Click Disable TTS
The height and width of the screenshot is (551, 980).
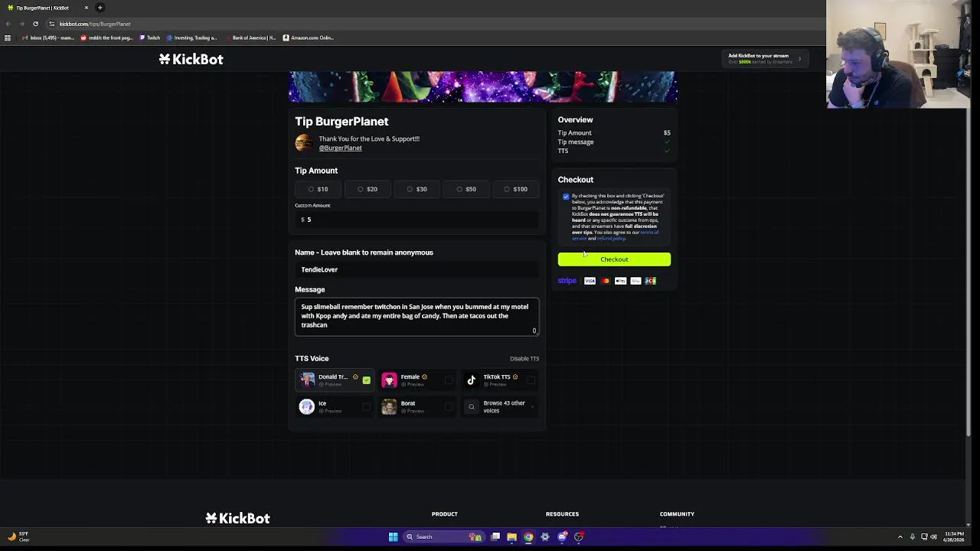point(524,358)
